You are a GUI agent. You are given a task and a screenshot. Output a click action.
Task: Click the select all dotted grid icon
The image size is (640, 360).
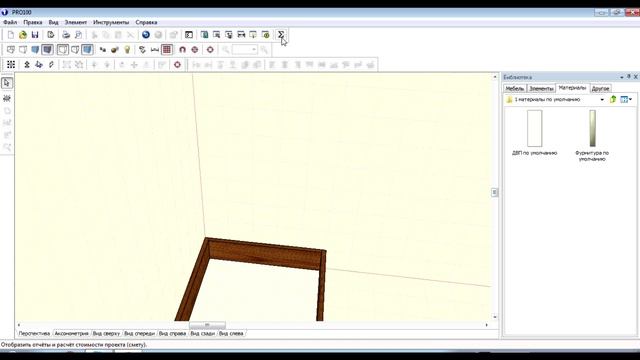point(11,64)
